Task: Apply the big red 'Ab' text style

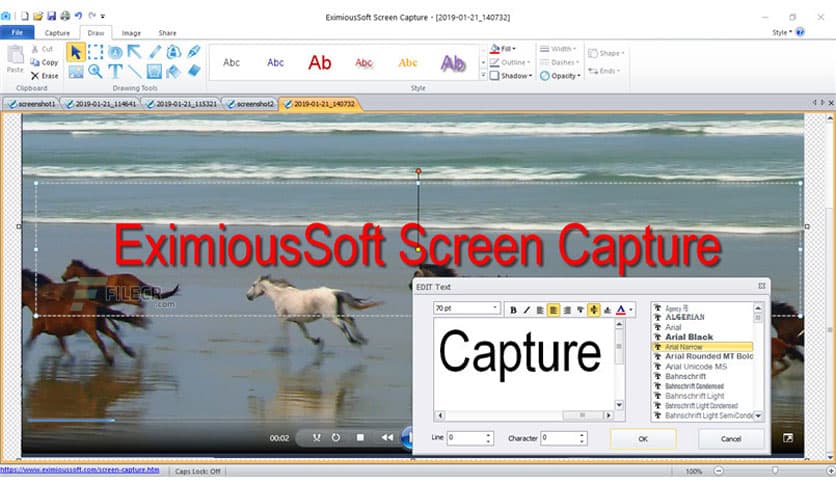Action: [320, 63]
